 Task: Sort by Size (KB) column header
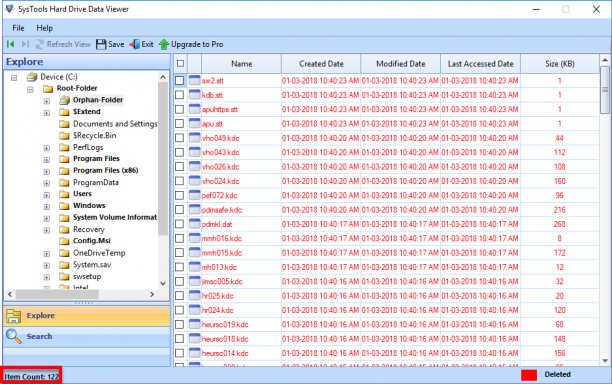click(x=560, y=64)
